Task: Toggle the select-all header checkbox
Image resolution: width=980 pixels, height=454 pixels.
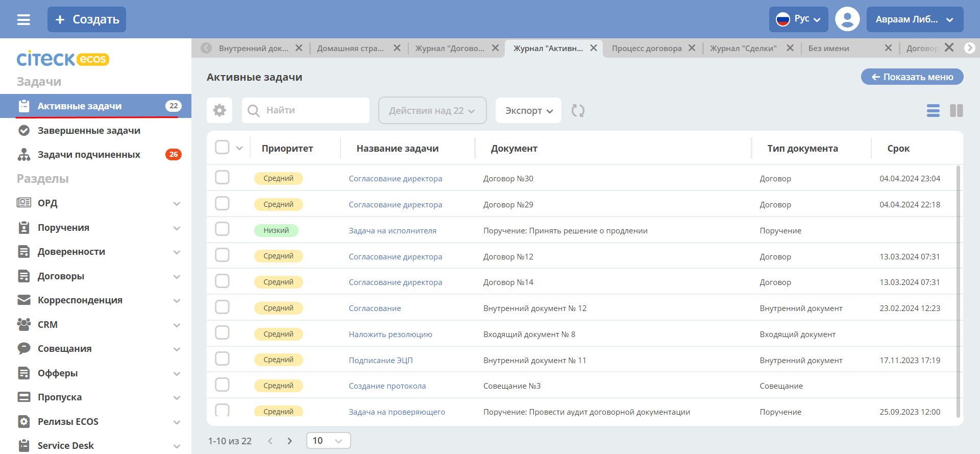Action: click(x=222, y=147)
